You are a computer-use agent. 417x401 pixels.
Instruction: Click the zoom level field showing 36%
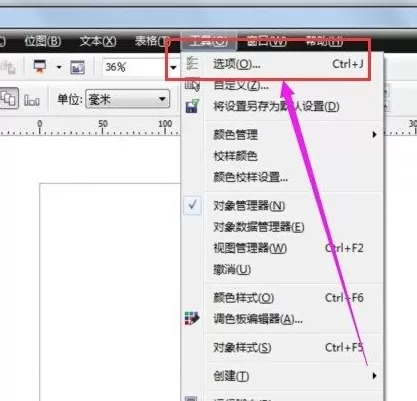135,67
